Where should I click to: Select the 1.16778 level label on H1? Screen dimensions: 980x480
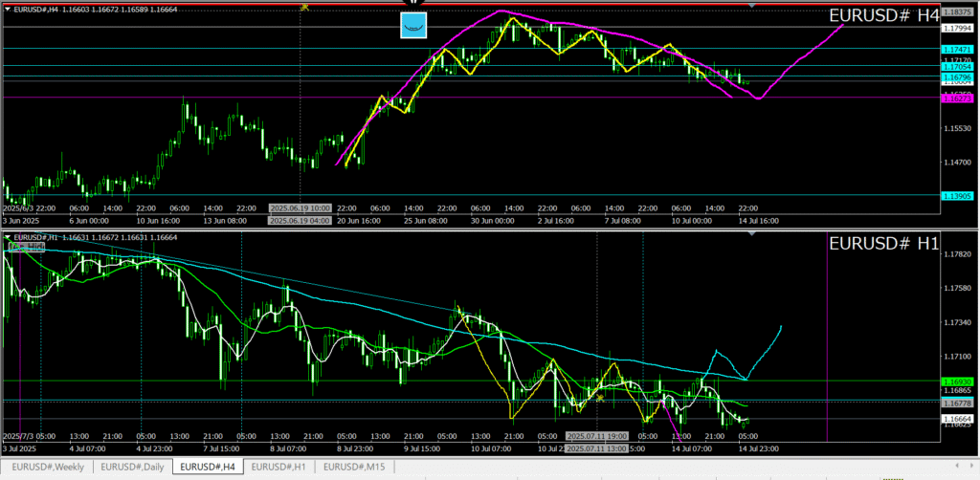[x=957, y=404]
